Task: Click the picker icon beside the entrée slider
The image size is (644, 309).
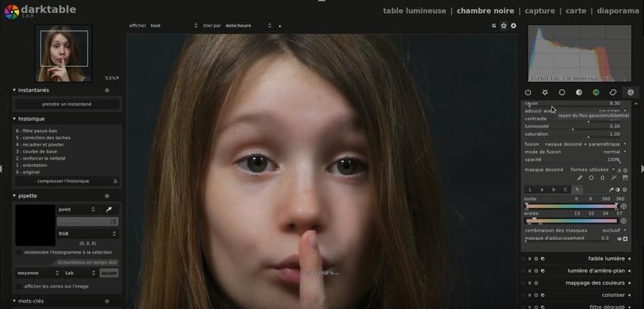Action: [623, 221]
